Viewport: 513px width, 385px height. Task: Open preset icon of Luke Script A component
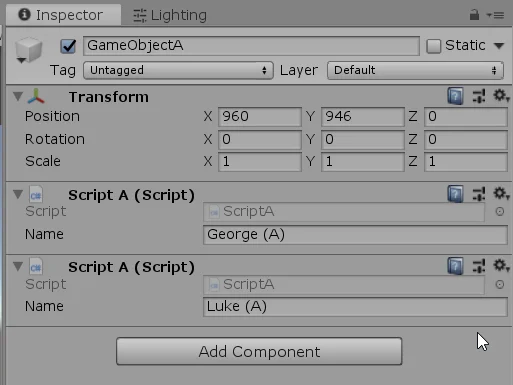[x=479, y=266]
